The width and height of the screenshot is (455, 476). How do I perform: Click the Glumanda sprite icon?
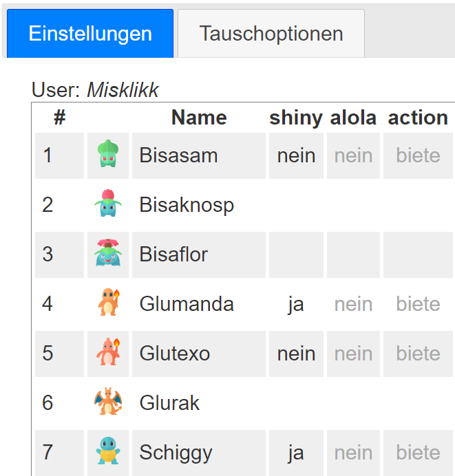[108, 303]
